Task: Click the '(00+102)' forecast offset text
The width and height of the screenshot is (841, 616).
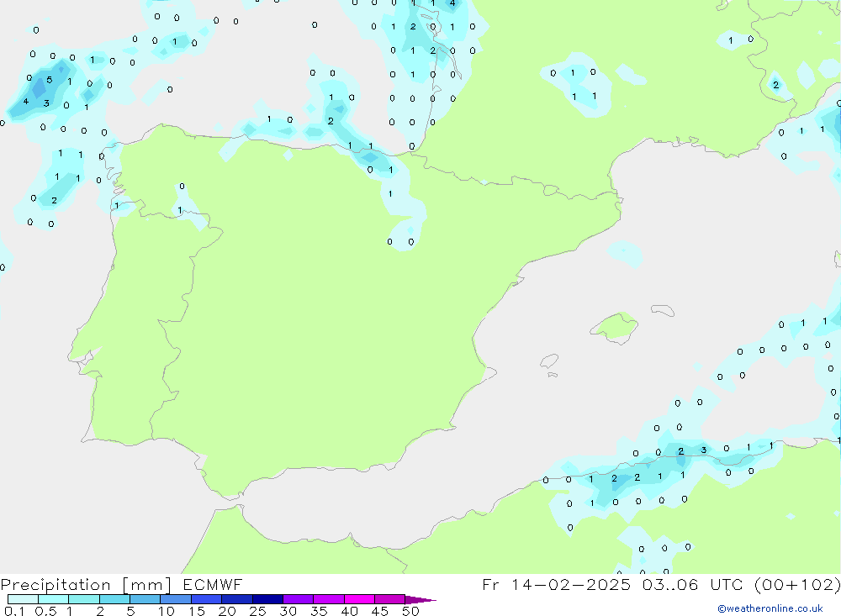Action: click(x=797, y=584)
